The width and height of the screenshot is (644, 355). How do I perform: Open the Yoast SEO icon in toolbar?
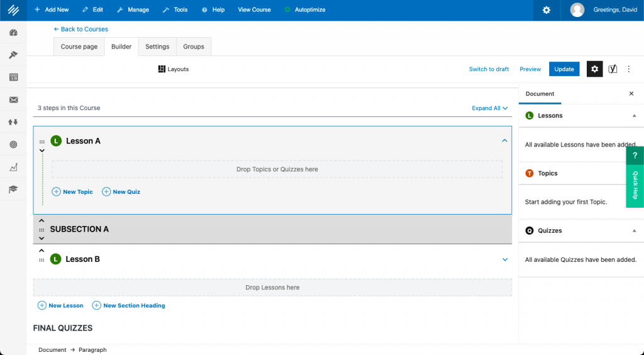tap(613, 69)
